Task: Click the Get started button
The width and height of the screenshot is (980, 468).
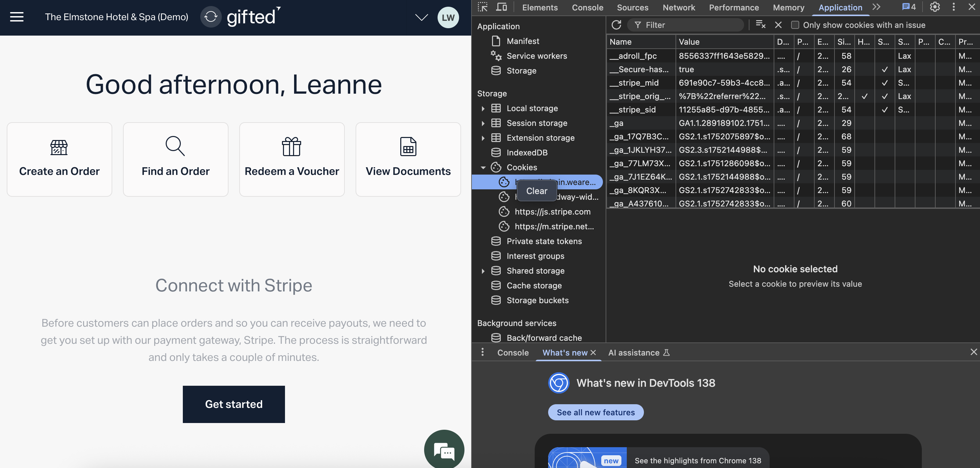Action: point(234,404)
